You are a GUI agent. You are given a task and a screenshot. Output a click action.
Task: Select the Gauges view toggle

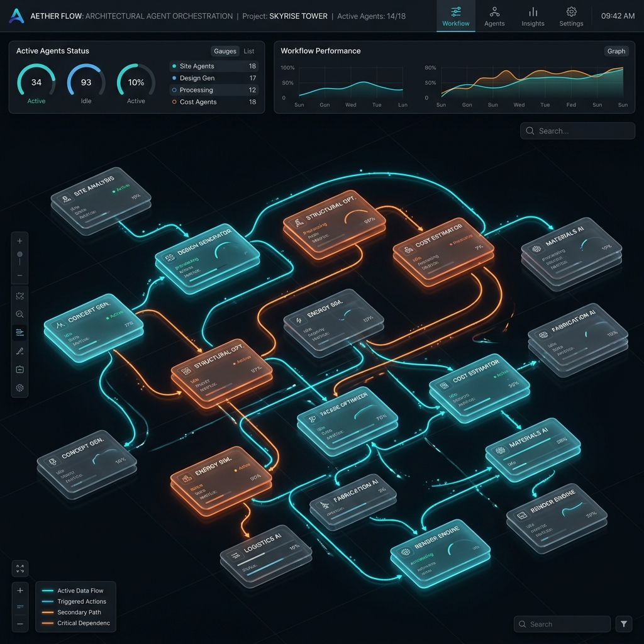[225, 51]
